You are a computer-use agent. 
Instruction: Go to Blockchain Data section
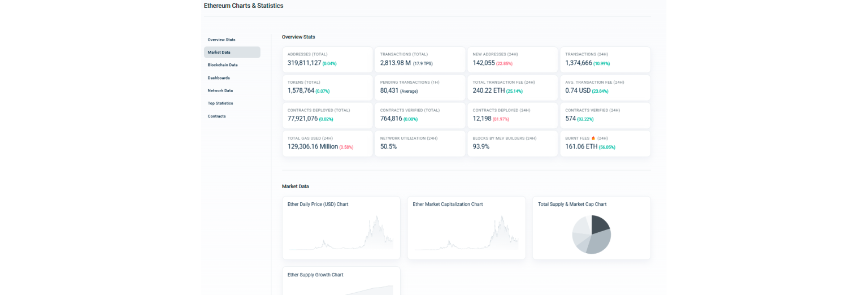[223, 65]
